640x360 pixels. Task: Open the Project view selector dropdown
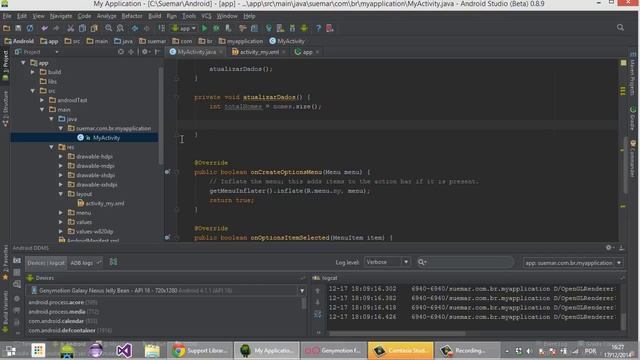(37, 52)
